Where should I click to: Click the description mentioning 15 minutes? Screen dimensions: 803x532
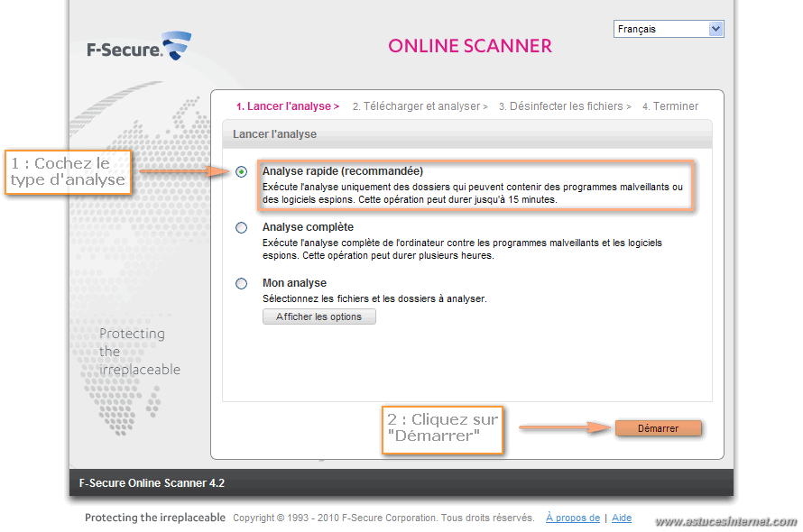pyautogui.click(x=472, y=193)
